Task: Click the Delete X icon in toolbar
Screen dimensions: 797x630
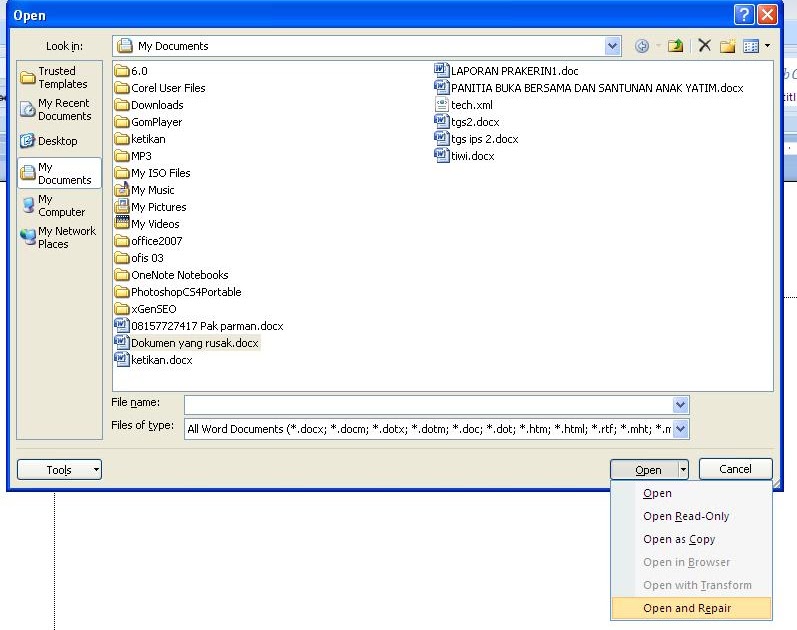Action: [x=704, y=46]
